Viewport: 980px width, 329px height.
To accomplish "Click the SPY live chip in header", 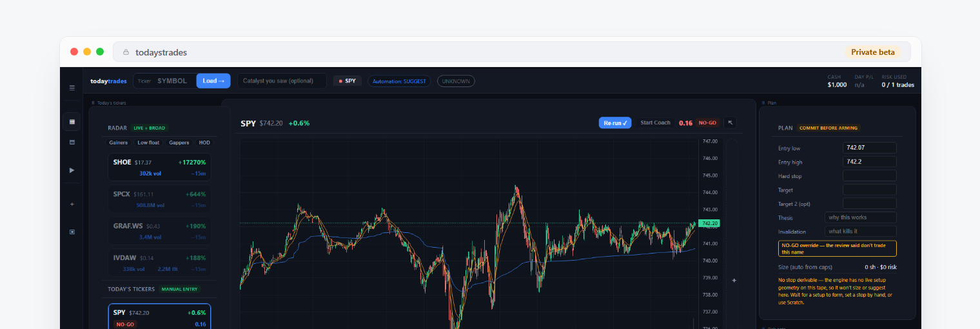I will (348, 81).
